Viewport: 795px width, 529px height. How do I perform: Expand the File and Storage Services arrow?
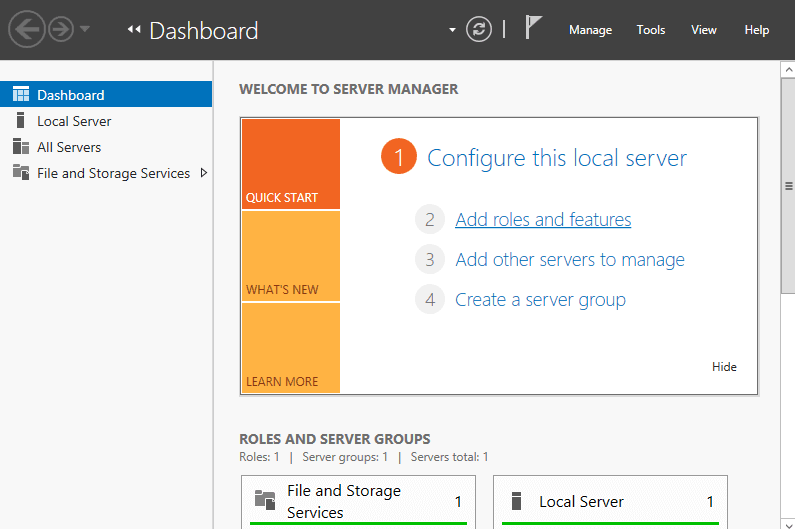coord(204,173)
